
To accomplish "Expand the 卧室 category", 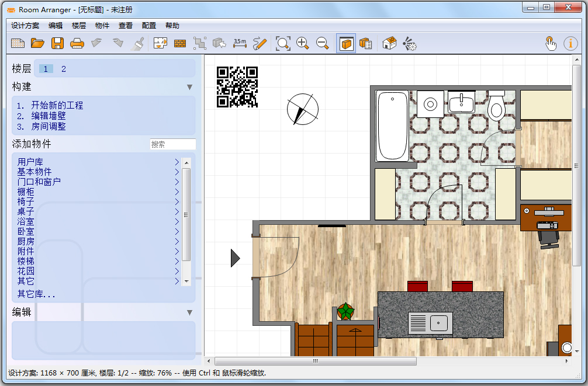I will click(98, 232).
